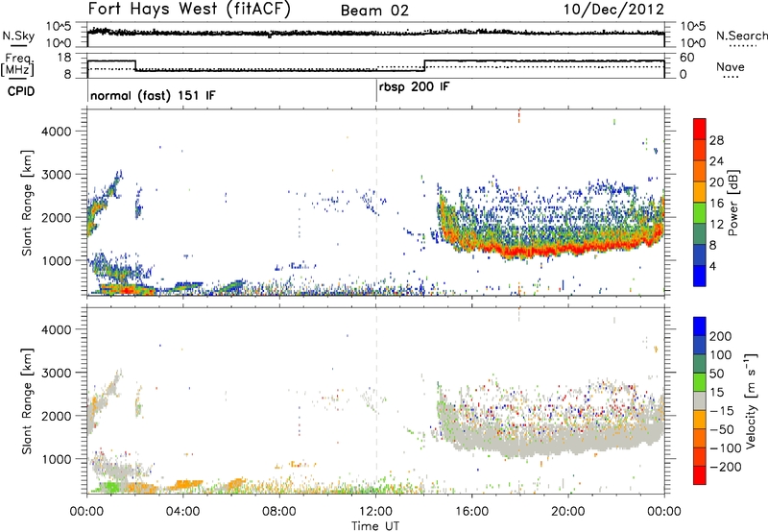Click the gray ±15 segment of velocity colorbar

click(700, 400)
